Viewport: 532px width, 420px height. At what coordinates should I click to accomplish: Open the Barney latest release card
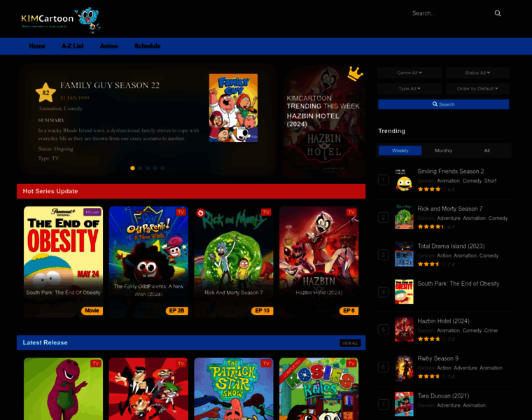(x=64, y=388)
